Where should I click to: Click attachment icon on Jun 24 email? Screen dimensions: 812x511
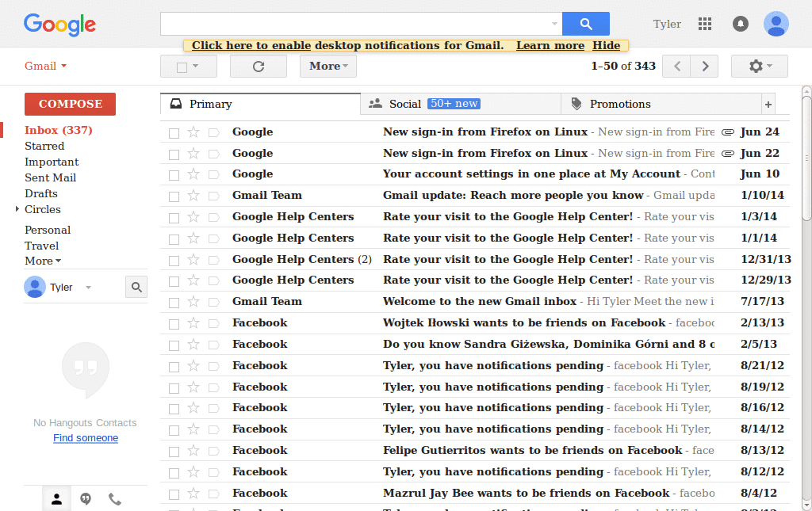[x=728, y=132]
